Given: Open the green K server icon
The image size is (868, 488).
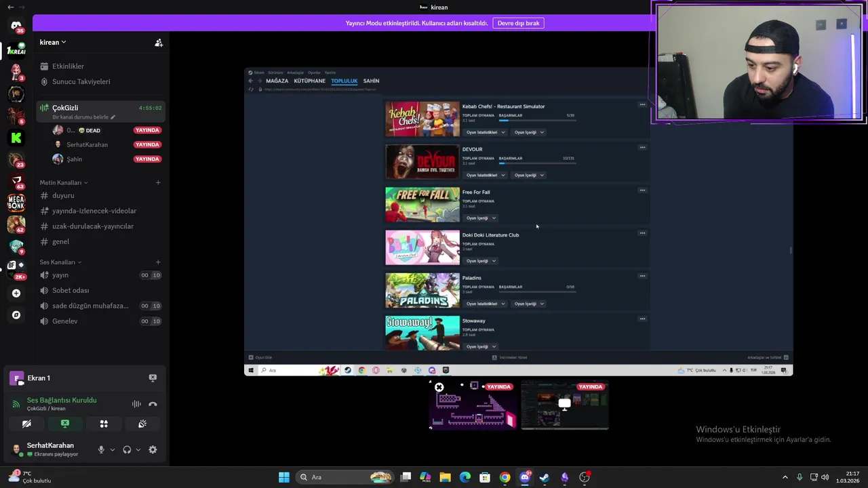Looking at the screenshot, I should [16, 138].
